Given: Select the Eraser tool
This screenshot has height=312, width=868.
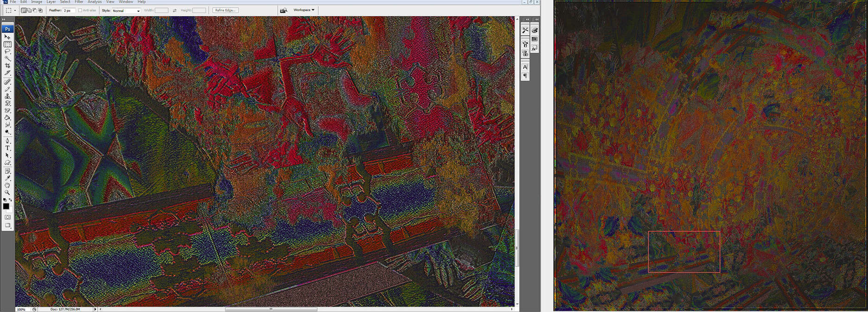Looking at the screenshot, I should (x=7, y=110).
